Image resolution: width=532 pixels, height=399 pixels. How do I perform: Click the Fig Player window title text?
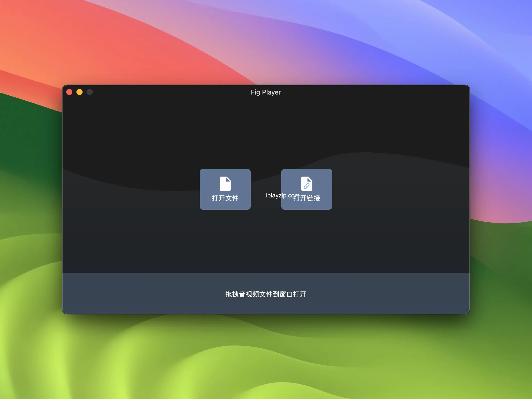(265, 92)
